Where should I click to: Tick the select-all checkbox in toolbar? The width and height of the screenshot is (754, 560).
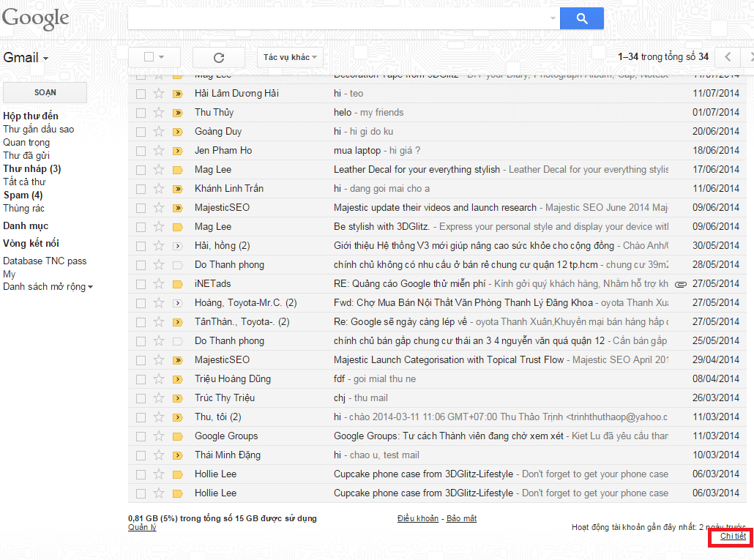pyautogui.click(x=149, y=56)
